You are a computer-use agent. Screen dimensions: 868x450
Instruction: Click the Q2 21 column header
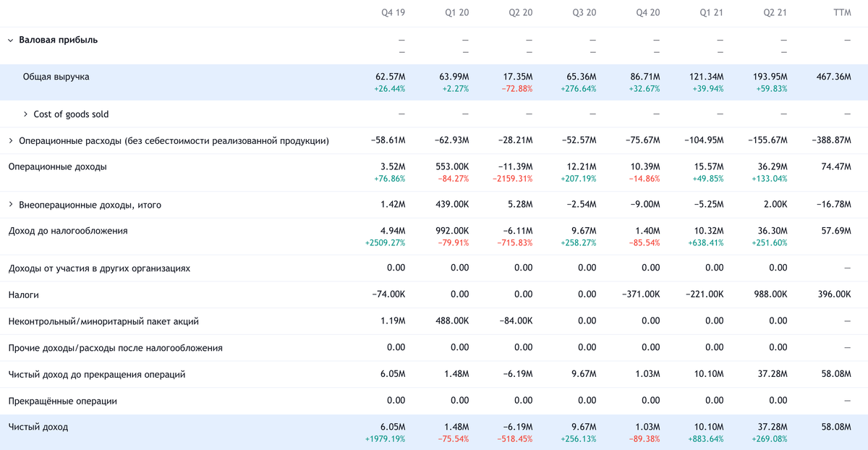pos(775,13)
